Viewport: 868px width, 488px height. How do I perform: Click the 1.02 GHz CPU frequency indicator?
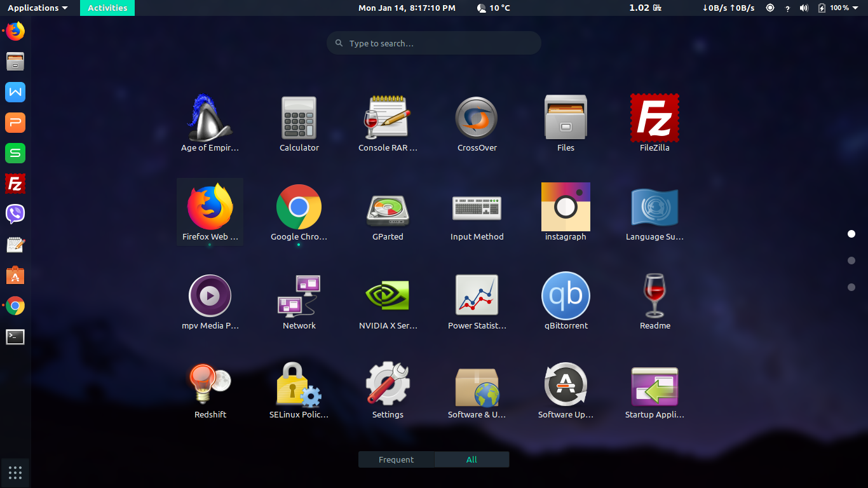[x=645, y=8]
